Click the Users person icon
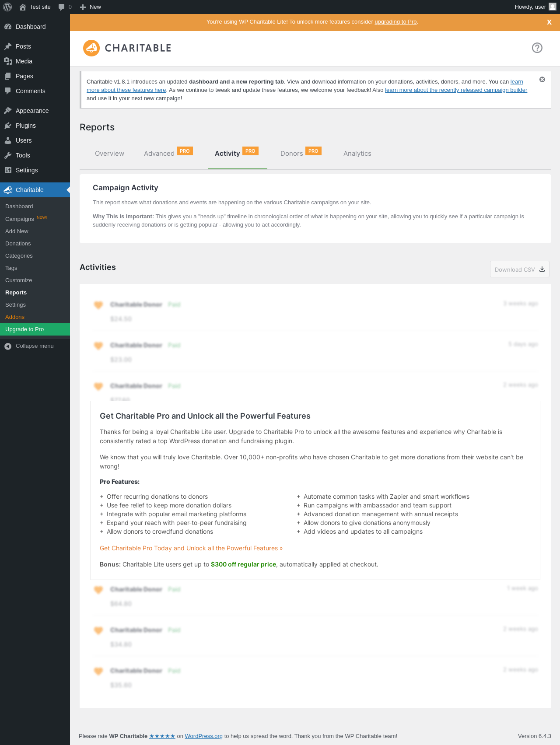Image resolution: width=560 pixels, height=745 pixels. pyautogui.click(x=8, y=140)
